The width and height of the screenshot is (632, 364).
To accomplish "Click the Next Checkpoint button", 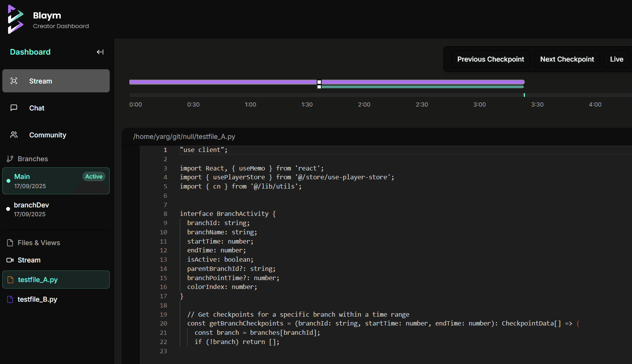I will tap(567, 59).
